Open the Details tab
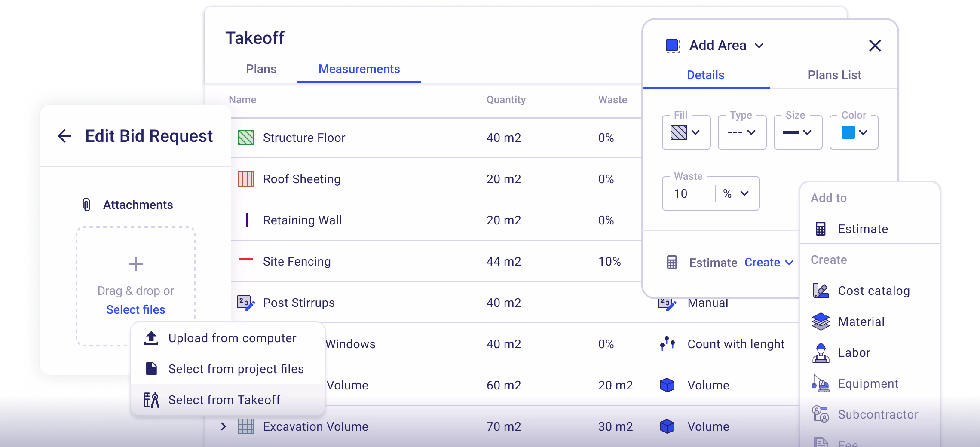 point(706,75)
